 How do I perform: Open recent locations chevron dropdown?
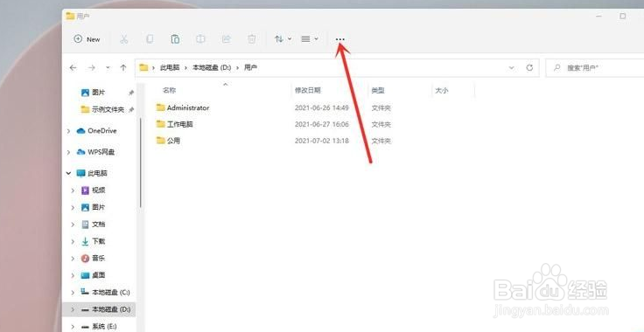point(108,67)
